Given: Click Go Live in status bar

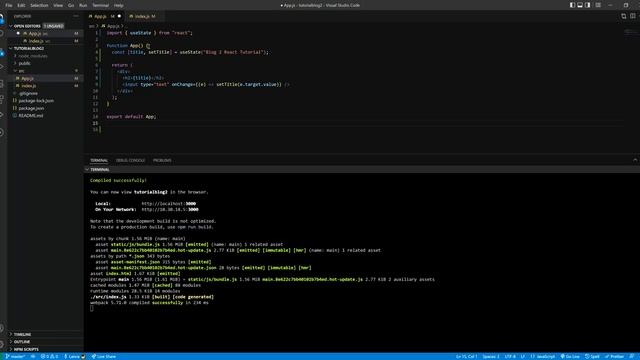Looking at the screenshot, I should pyautogui.click(x=570, y=356).
